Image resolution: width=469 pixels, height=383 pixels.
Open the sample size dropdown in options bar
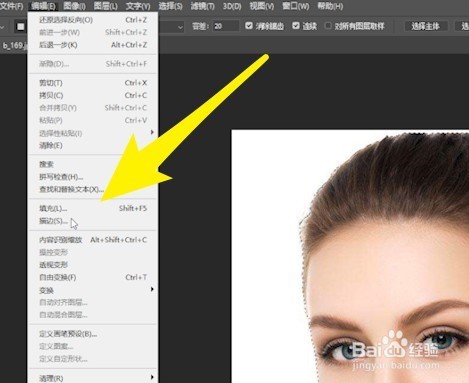coord(180,27)
